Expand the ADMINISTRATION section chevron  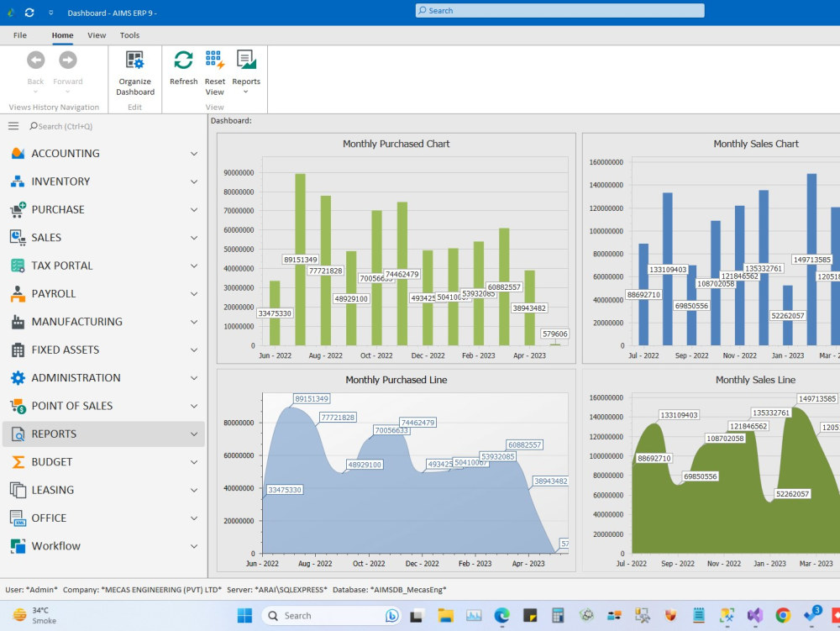coord(194,378)
